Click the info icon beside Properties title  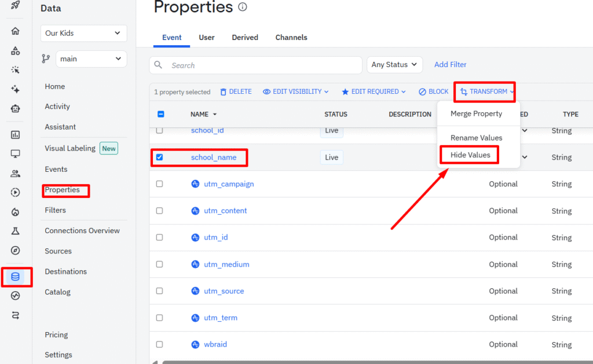pos(243,8)
